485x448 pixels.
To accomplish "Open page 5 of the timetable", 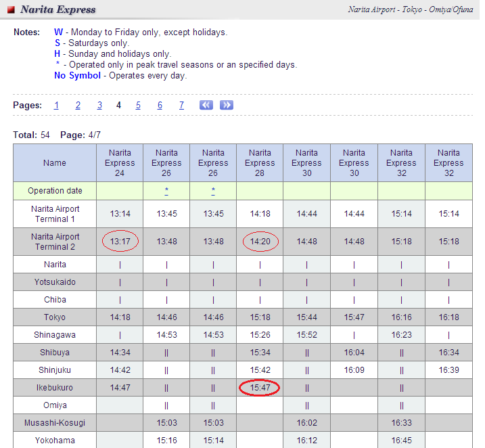I will coord(138,106).
